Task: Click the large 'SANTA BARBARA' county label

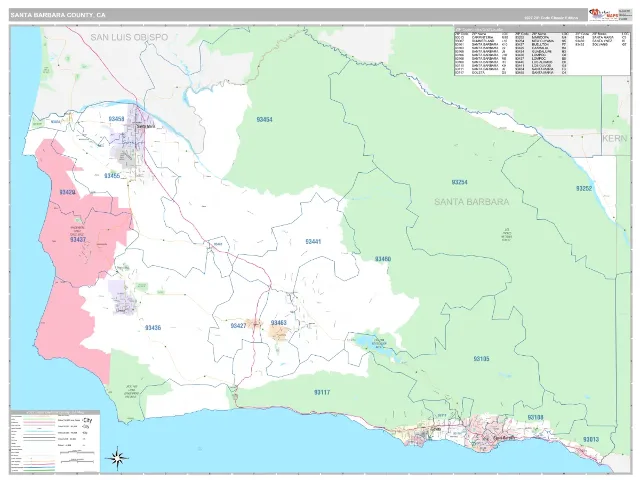Action: tap(471, 202)
